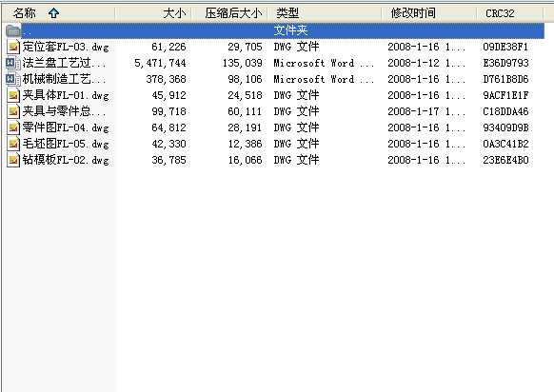Click compressed size 135,039
The width and height of the screenshot is (554, 392).
pyautogui.click(x=243, y=63)
